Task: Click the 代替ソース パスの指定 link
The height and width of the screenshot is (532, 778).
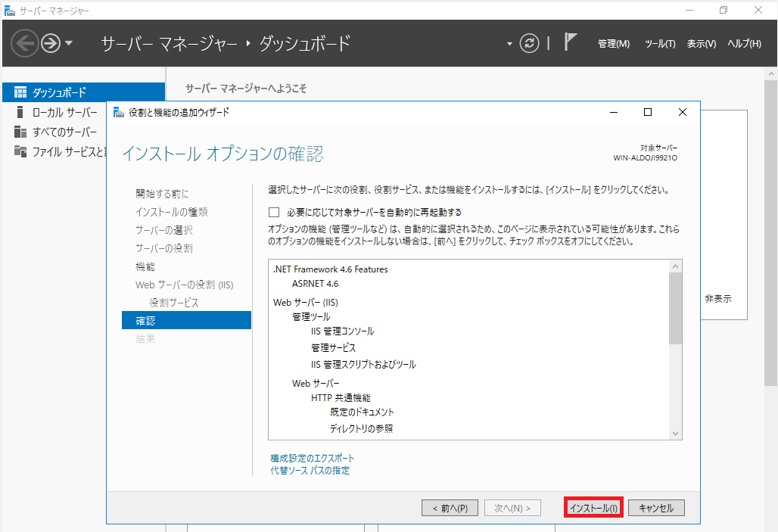Action: tap(310, 471)
